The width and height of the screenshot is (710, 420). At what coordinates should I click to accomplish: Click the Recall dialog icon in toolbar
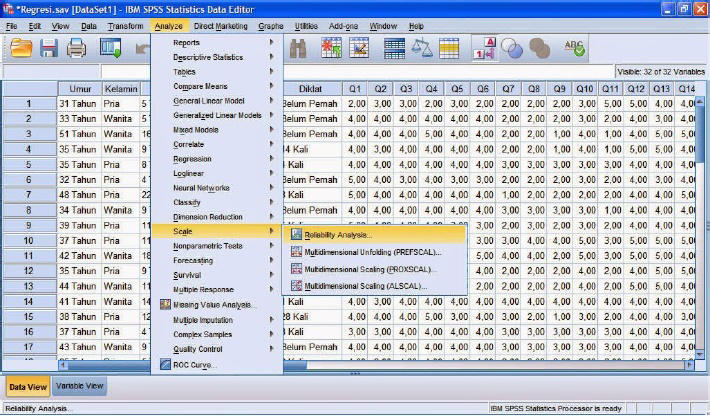[110, 48]
